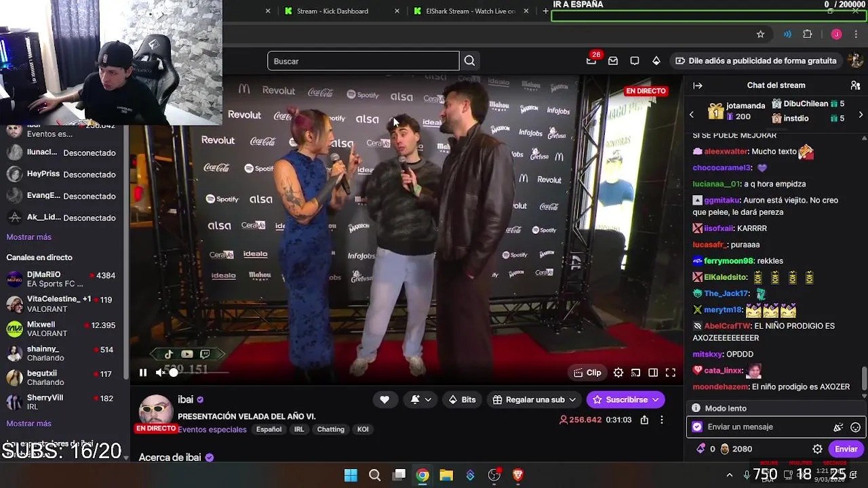The width and height of the screenshot is (868, 488).
Task: Open VitaCelestine_ channel in sidebar
Action: [x=62, y=304]
